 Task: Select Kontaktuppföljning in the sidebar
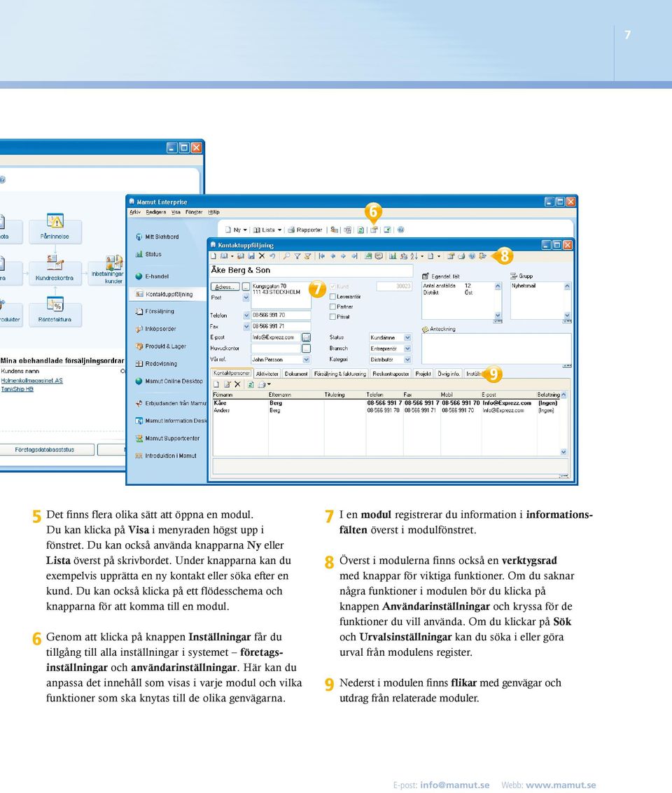pyautogui.click(x=164, y=294)
